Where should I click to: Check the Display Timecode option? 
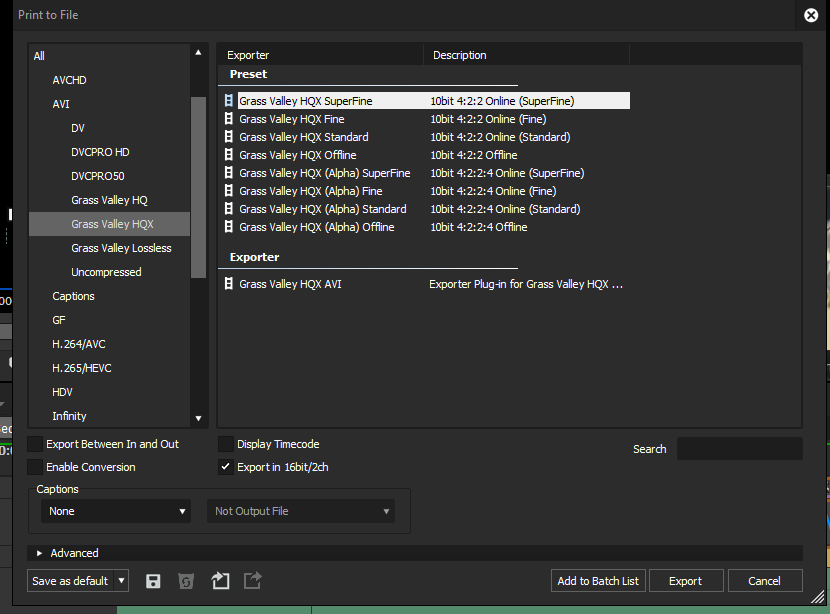pyautogui.click(x=225, y=444)
